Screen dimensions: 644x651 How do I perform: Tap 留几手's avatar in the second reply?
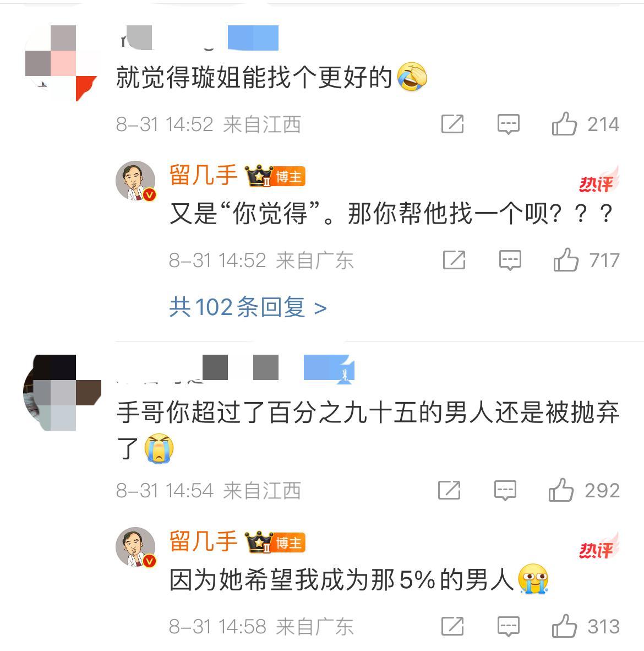pos(136,547)
